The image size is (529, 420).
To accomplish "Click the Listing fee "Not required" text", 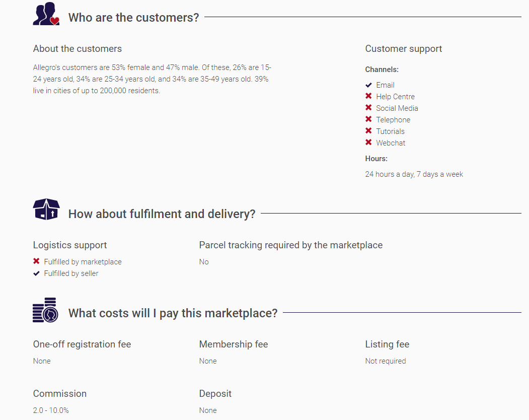I will pos(385,361).
